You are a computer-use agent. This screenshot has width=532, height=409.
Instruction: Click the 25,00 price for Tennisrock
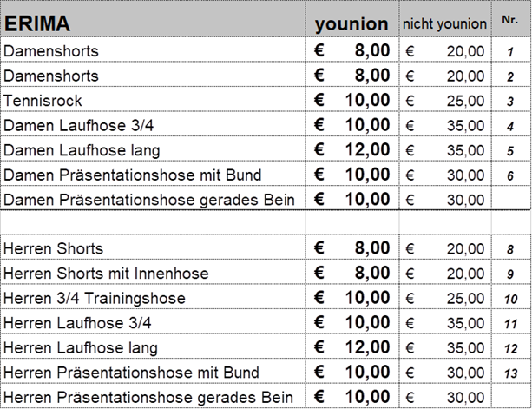445,99
